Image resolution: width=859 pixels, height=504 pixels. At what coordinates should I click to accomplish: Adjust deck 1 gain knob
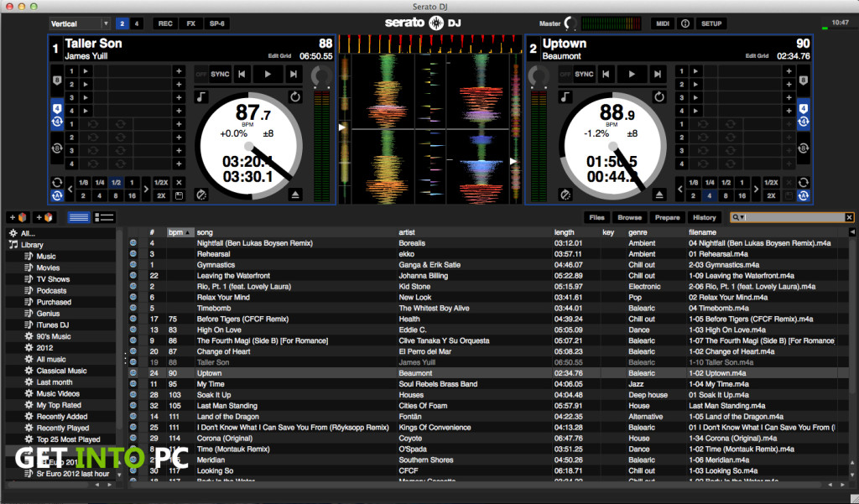point(321,76)
